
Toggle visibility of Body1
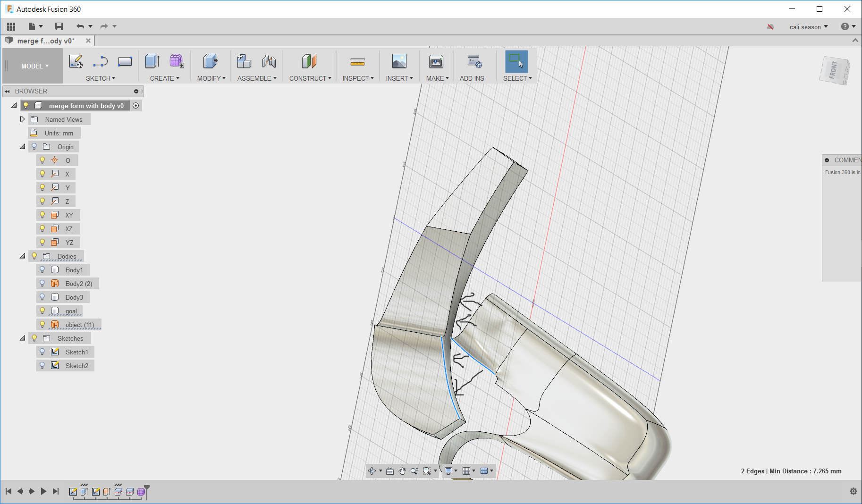coord(42,270)
